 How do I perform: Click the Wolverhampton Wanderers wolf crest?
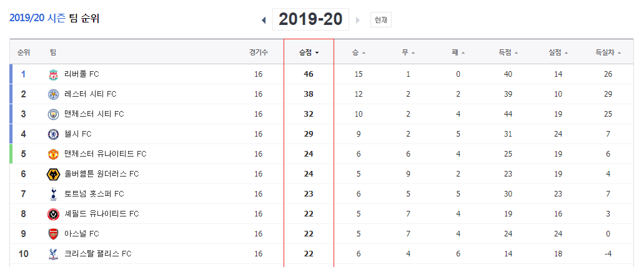pyautogui.click(x=53, y=174)
